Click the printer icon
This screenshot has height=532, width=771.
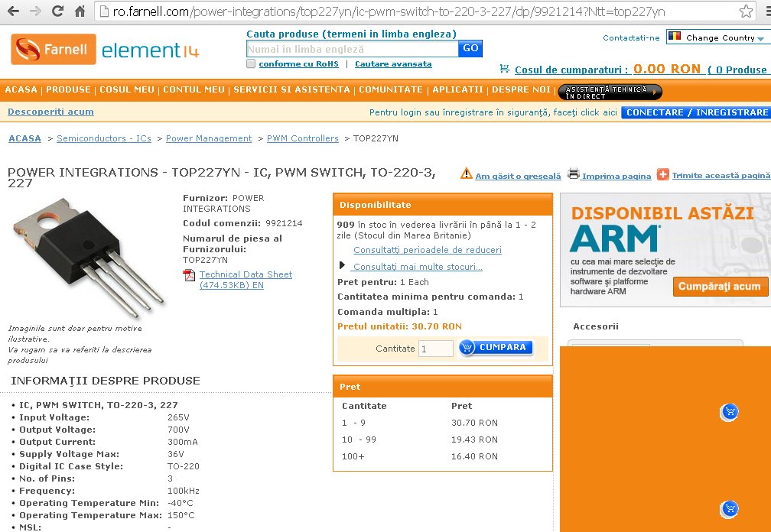(x=574, y=174)
